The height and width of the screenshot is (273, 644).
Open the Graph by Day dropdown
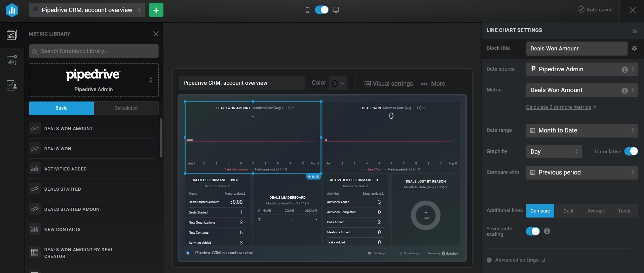[x=554, y=152]
